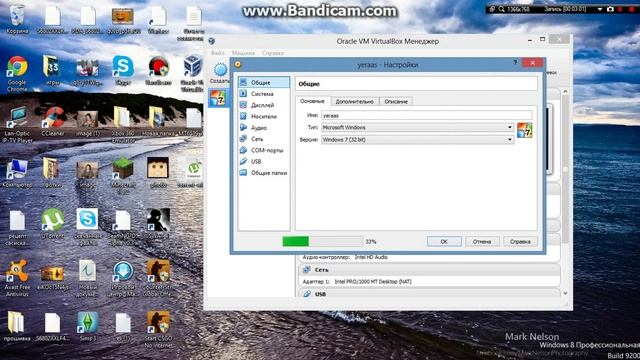Open the рецепт сасиска file on desktop
Image resolution: width=640 pixels, height=360 pixels.
click(17, 228)
